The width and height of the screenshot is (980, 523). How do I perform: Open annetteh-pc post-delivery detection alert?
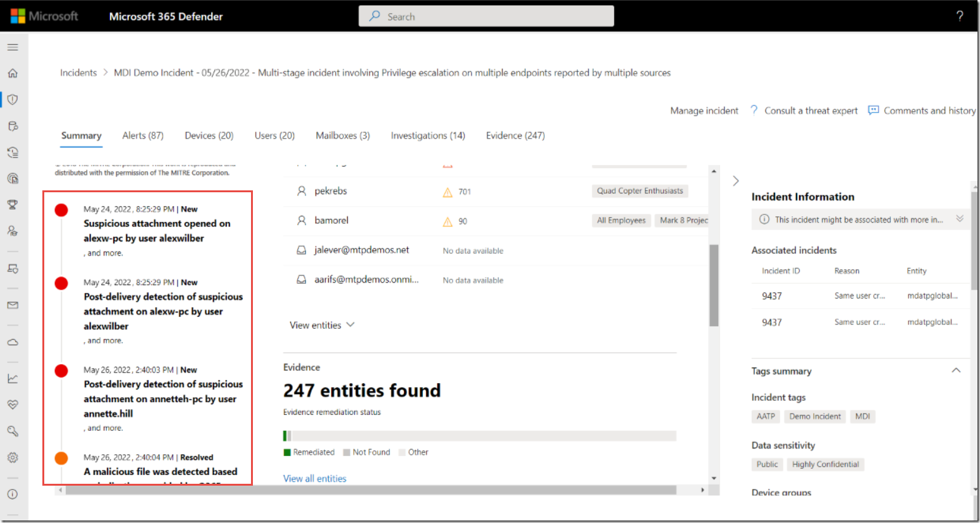coord(163,399)
